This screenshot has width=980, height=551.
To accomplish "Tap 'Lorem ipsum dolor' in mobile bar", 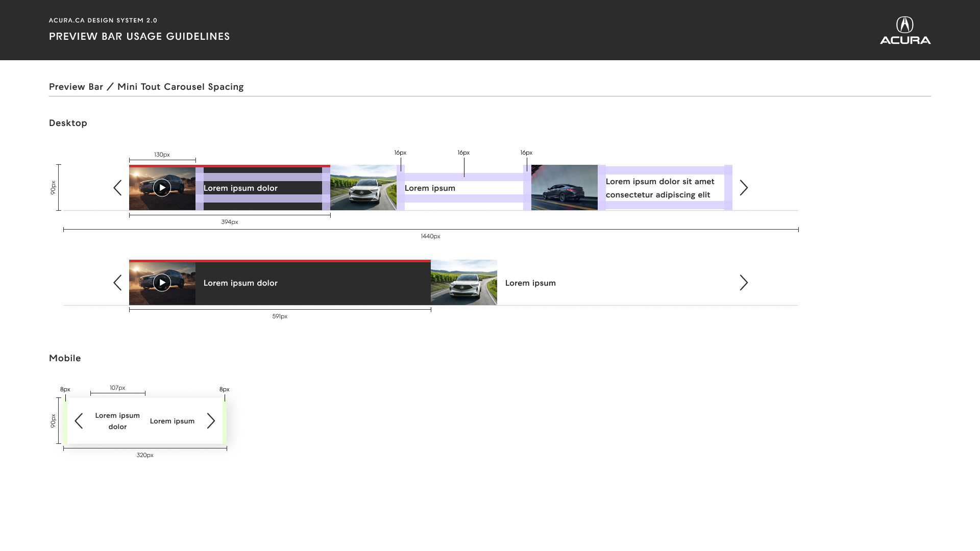I will point(117,421).
